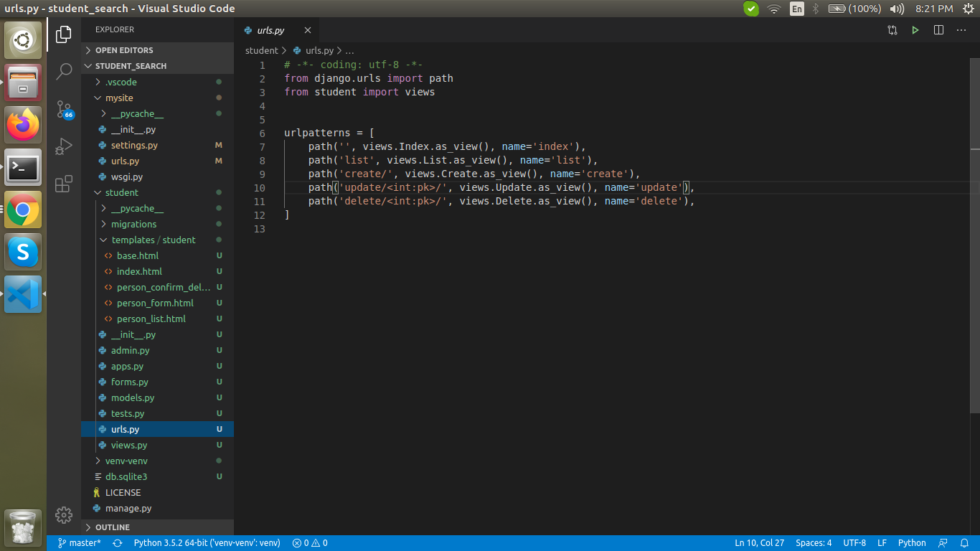Expand the migrations folder
The image size is (980, 551).
[157, 224]
